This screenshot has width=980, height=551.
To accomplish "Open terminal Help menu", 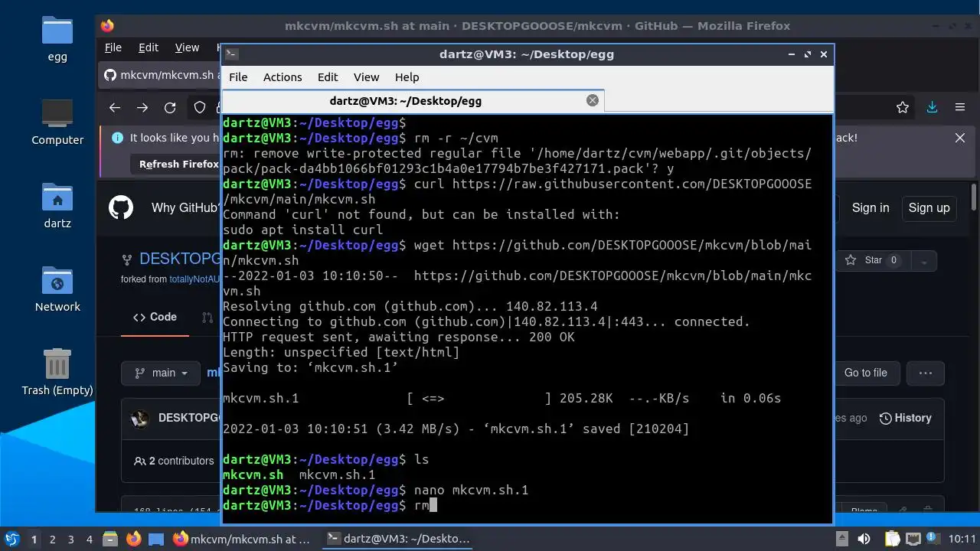I will pos(407,77).
